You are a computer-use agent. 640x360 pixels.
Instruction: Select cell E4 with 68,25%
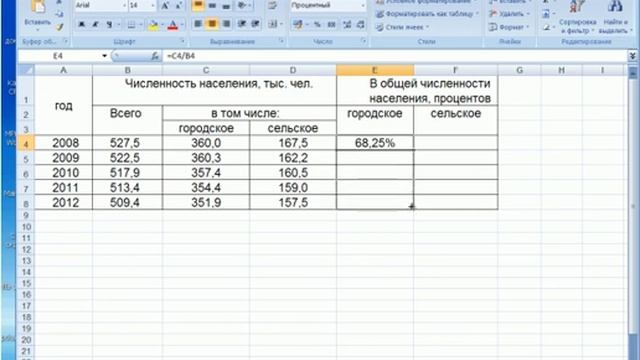click(x=375, y=143)
